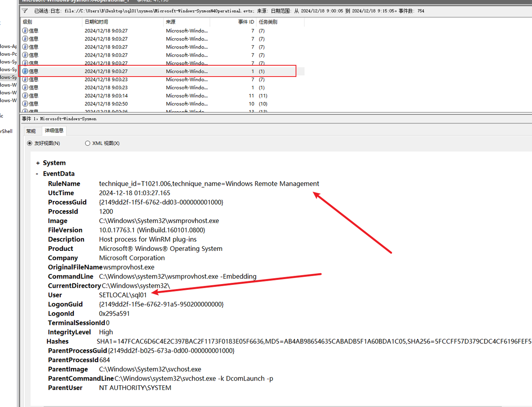Sort by the 任务类别 column header
532x407 pixels.
pyautogui.click(x=281, y=22)
